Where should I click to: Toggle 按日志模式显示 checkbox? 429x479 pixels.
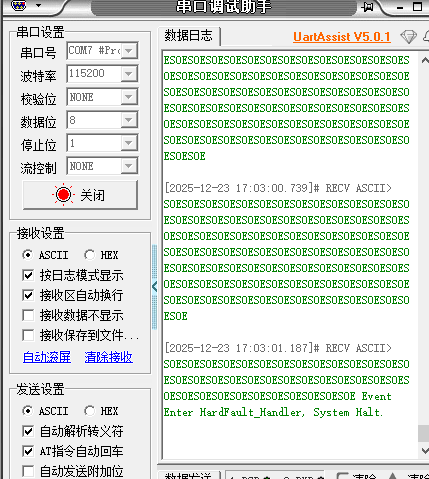28,275
